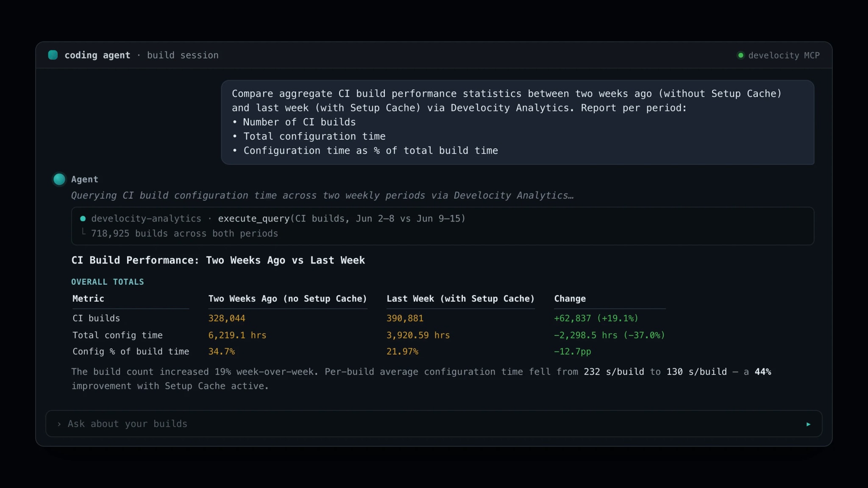The height and width of the screenshot is (488, 868).
Task: Select the coding agent title
Action: [x=97, y=55]
